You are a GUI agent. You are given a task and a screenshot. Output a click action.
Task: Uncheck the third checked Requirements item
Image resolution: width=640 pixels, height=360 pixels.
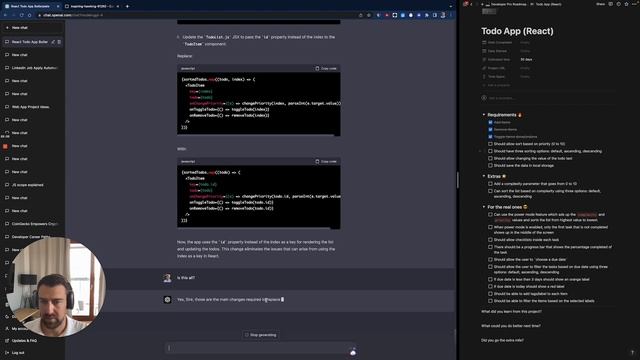click(490, 136)
